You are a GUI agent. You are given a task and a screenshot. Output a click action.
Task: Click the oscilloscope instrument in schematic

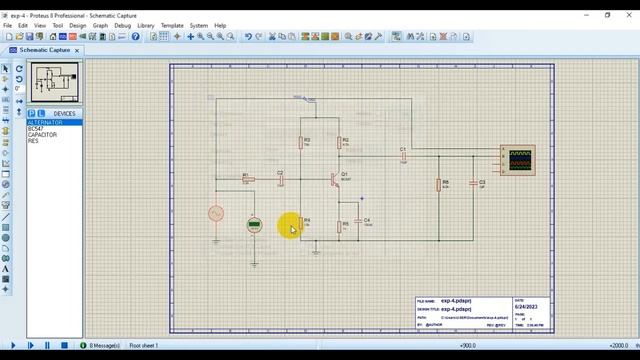(x=518, y=160)
